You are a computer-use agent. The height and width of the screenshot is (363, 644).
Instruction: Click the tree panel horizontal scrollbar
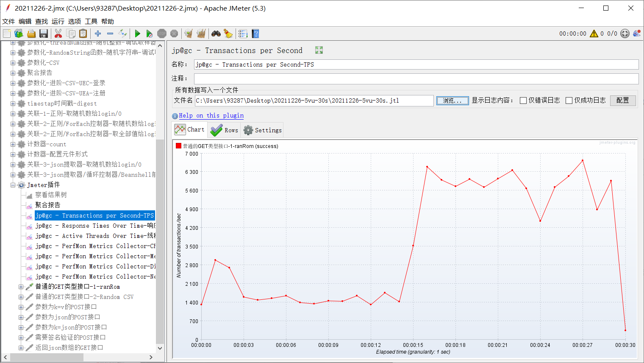[47, 357]
